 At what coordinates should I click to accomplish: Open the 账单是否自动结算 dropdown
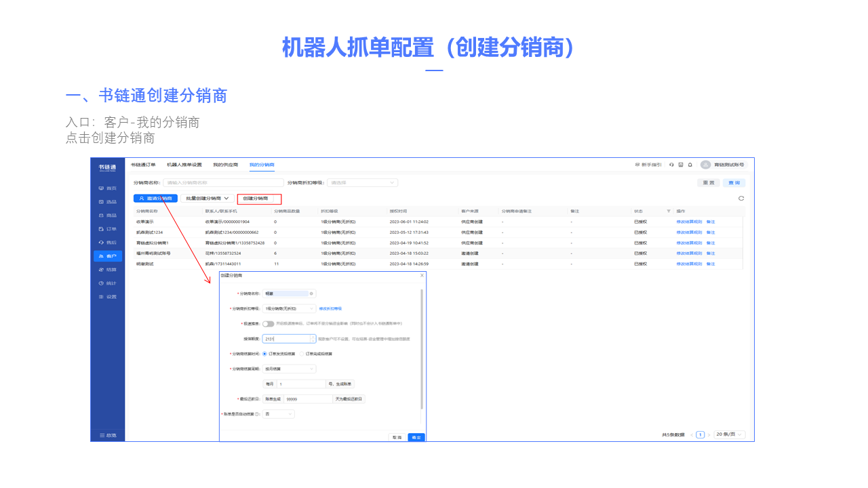pos(279,413)
